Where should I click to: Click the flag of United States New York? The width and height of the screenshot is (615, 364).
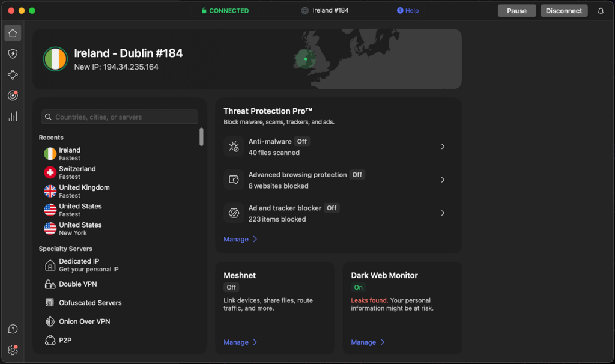pos(50,228)
